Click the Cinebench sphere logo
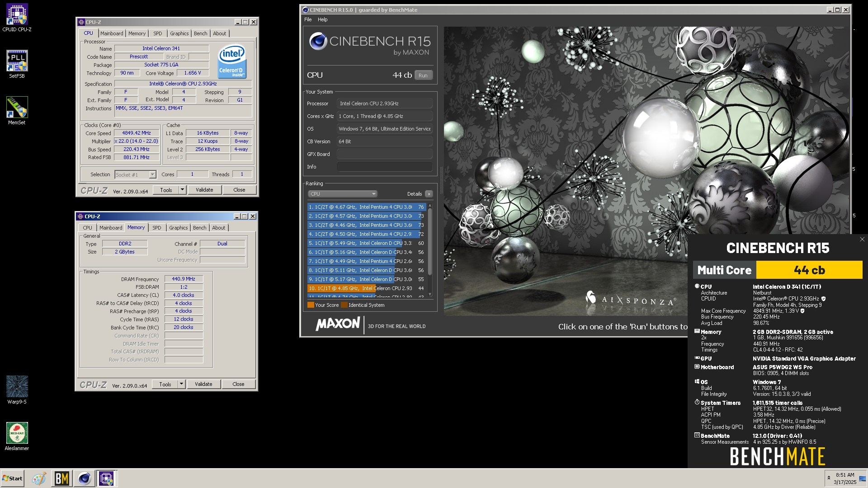This screenshot has height=488, width=868. coord(318,42)
